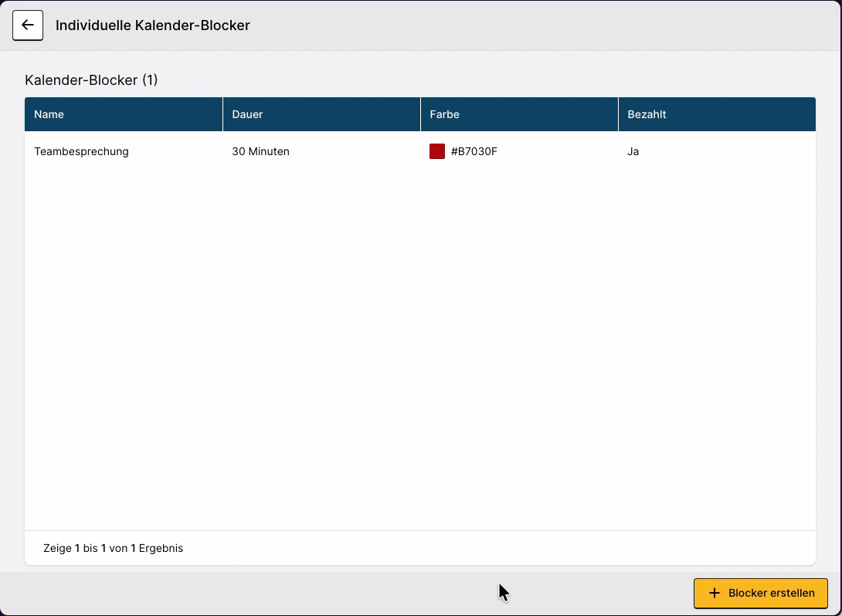Sort the table by Dauer column
This screenshot has height=616, width=842.
coord(247,113)
